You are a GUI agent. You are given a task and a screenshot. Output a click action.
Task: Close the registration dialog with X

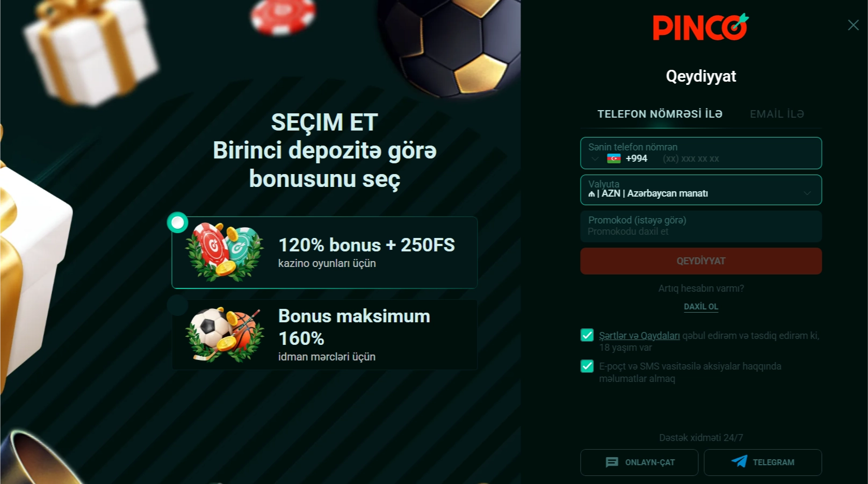(853, 25)
